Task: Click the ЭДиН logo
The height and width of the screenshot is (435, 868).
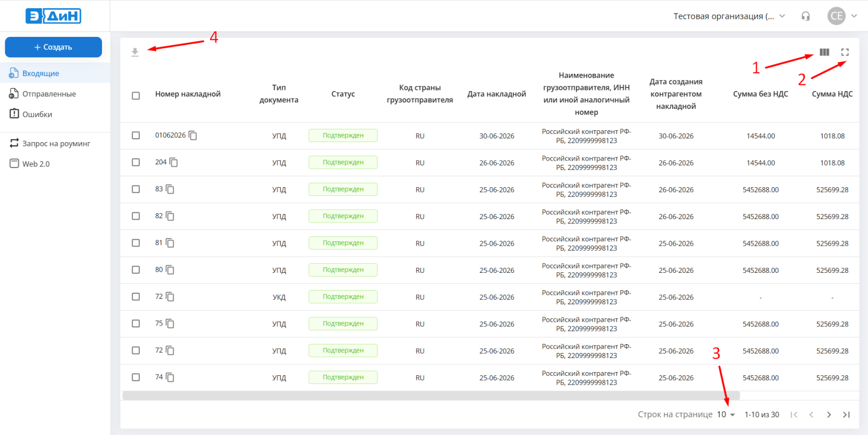Action: (53, 16)
